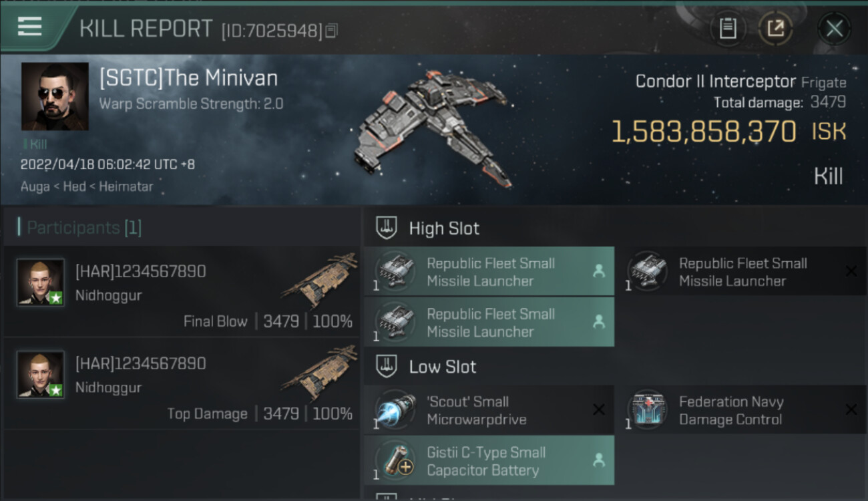
Task: View The Minivan's pilot portrait
Action: (x=55, y=96)
